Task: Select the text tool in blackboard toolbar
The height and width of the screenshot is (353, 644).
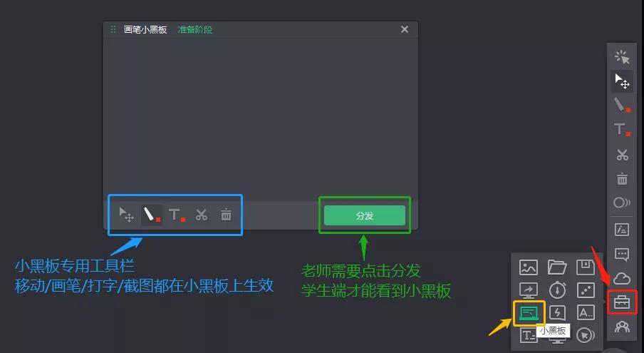Action: coord(177,215)
